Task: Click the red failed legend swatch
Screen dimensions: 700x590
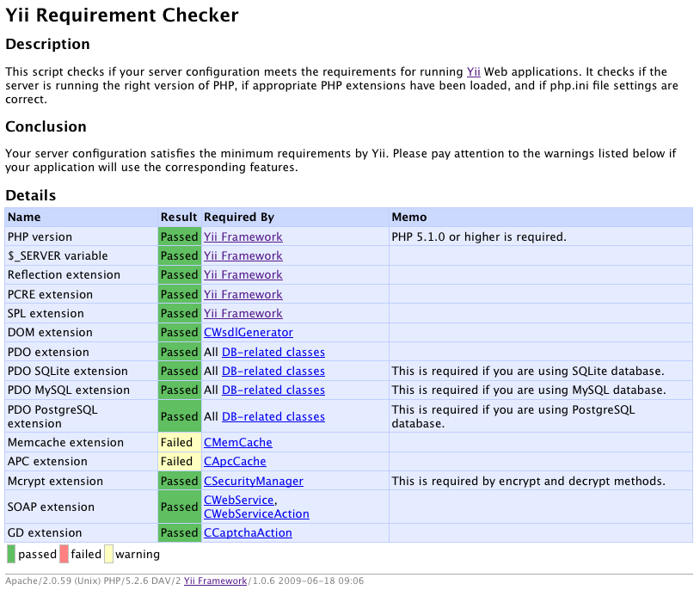Action: [x=64, y=554]
